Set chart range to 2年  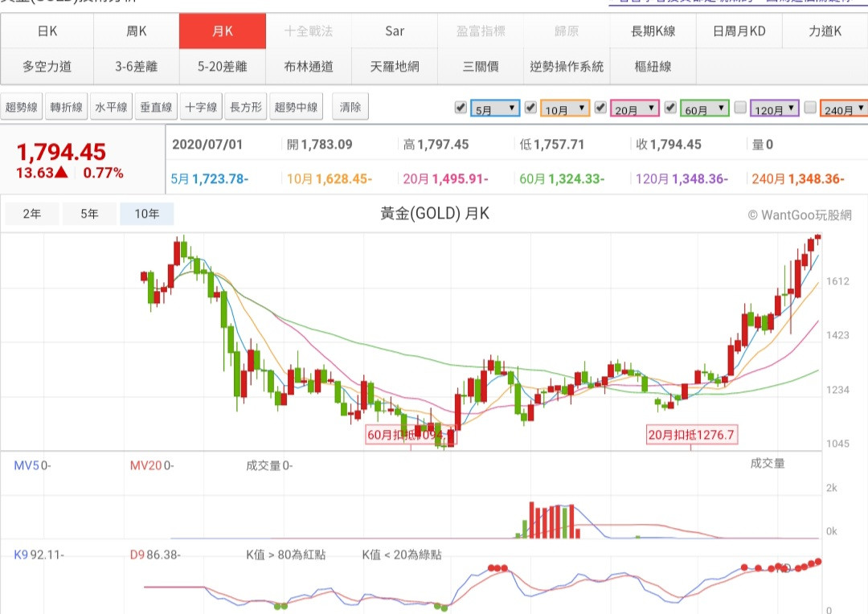[31, 214]
